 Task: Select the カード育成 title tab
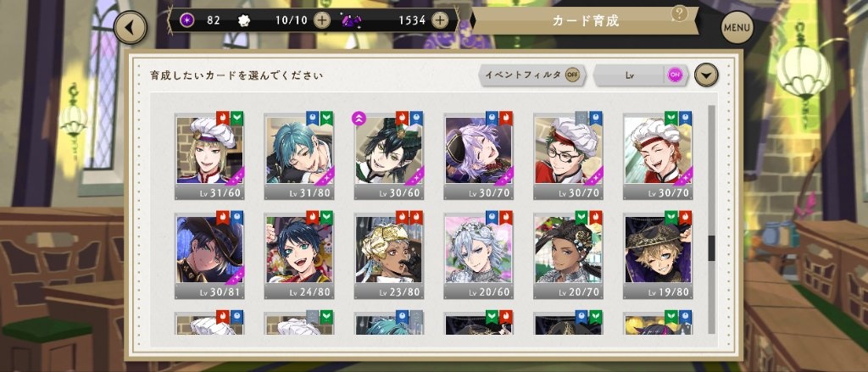(585, 21)
